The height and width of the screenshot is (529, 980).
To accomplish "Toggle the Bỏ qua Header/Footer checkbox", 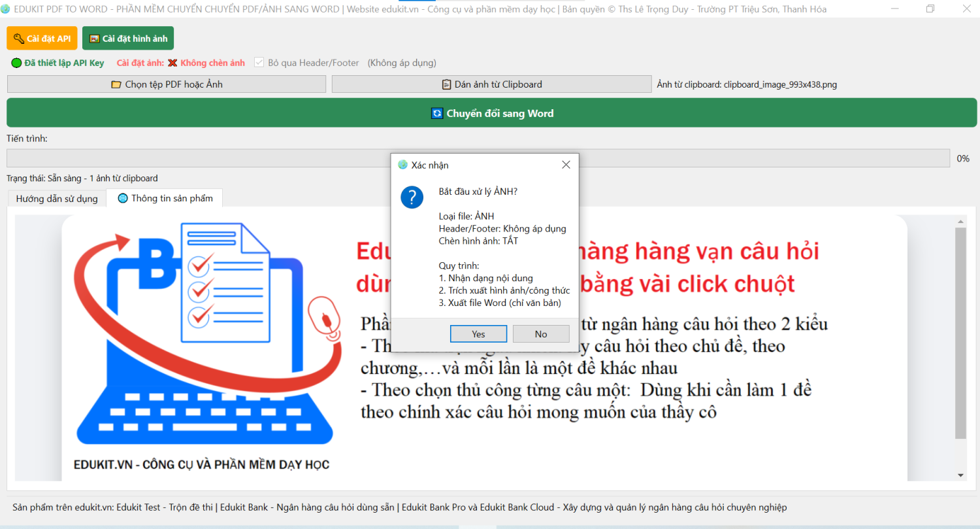I will [x=259, y=63].
